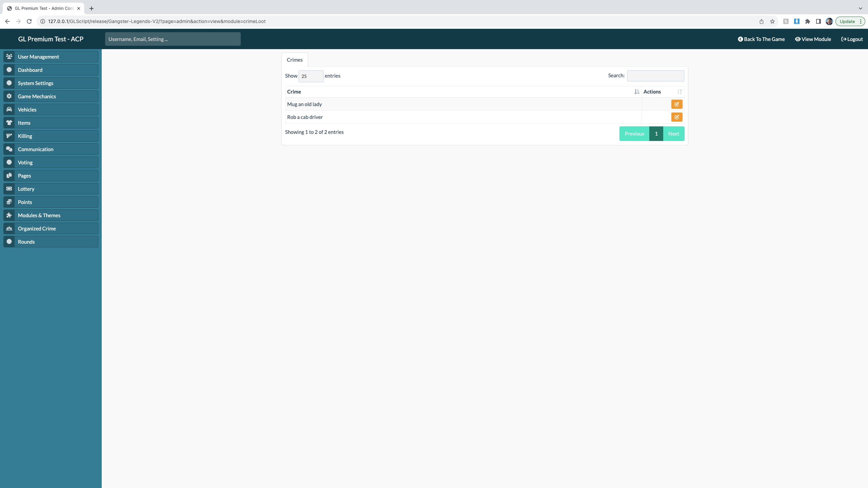Image resolution: width=868 pixels, height=488 pixels.
Task: Click the Logout link
Action: 852,39
